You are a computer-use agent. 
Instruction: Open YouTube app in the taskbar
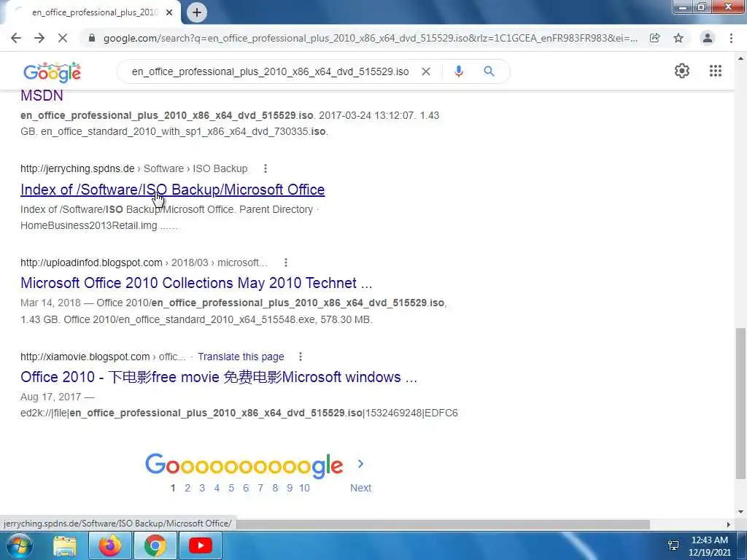point(200,545)
